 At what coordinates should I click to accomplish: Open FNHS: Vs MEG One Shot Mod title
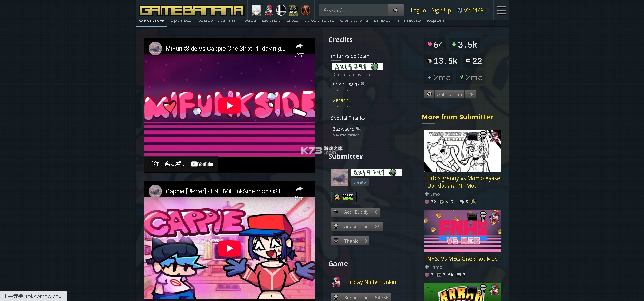pyautogui.click(x=461, y=259)
